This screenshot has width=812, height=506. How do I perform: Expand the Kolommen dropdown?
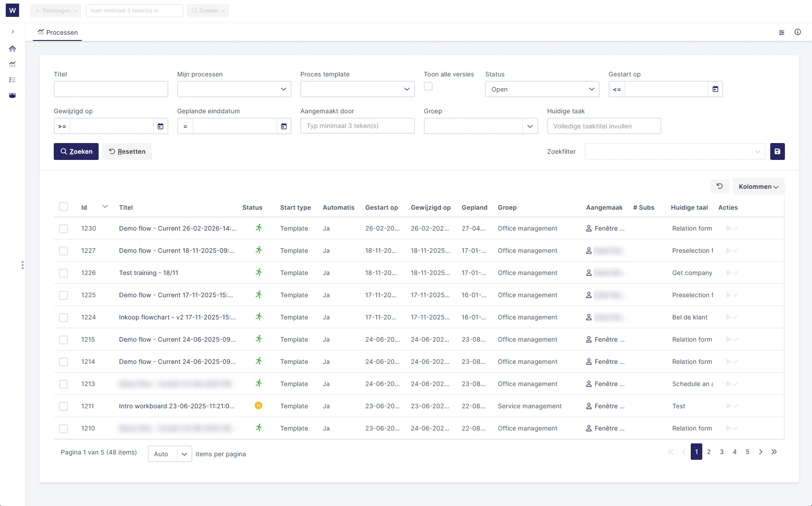758,186
